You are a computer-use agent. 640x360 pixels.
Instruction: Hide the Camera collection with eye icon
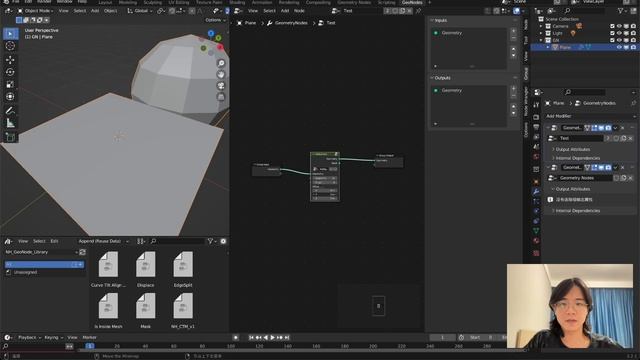[619, 26]
